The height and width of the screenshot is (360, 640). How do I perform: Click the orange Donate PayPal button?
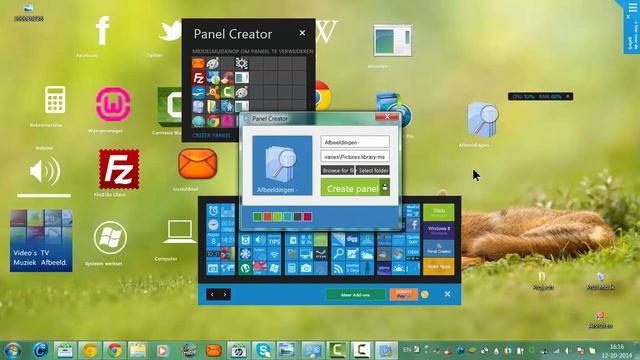[x=403, y=294]
